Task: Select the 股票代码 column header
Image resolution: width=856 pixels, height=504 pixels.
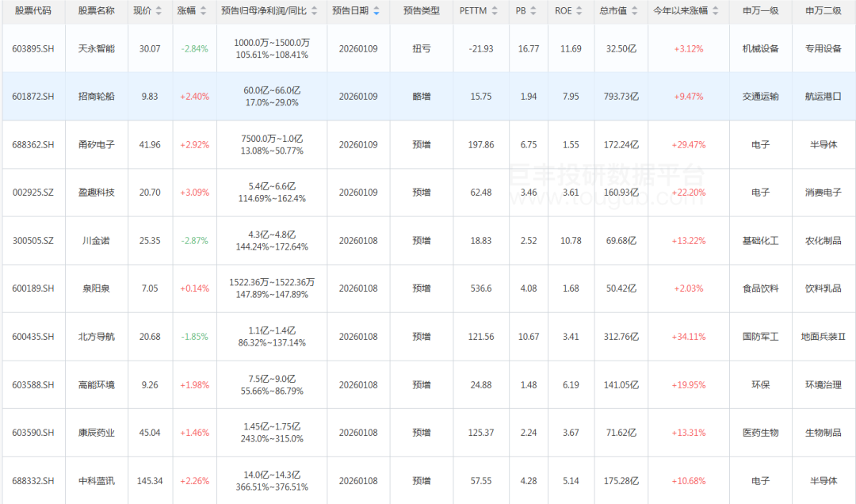Action: click(32, 11)
